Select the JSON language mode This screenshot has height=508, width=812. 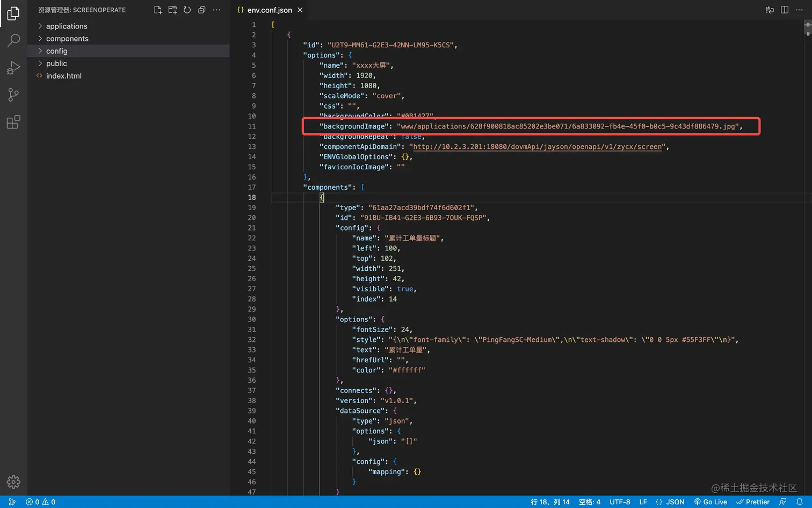click(x=670, y=502)
